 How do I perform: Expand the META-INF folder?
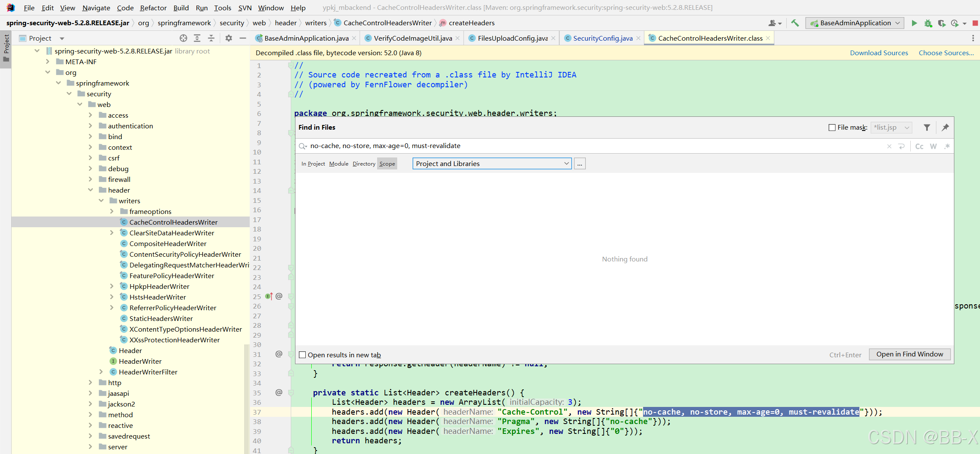[x=47, y=62]
